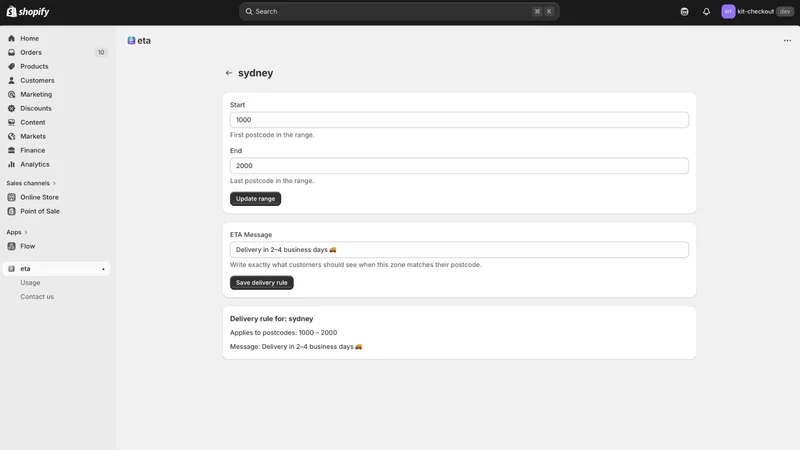The height and width of the screenshot is (450, 800).
Task: Click the Home icon in sidebar
Action: point(11,38)
